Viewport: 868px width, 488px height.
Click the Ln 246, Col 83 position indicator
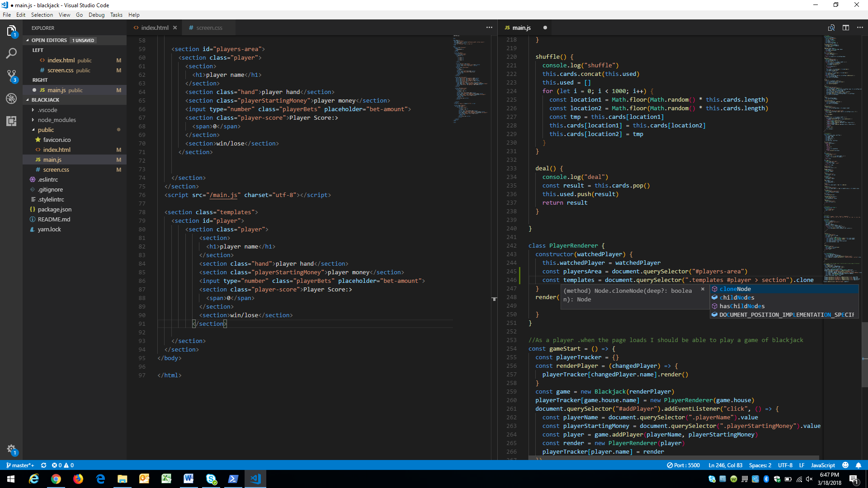coord(725,465)
